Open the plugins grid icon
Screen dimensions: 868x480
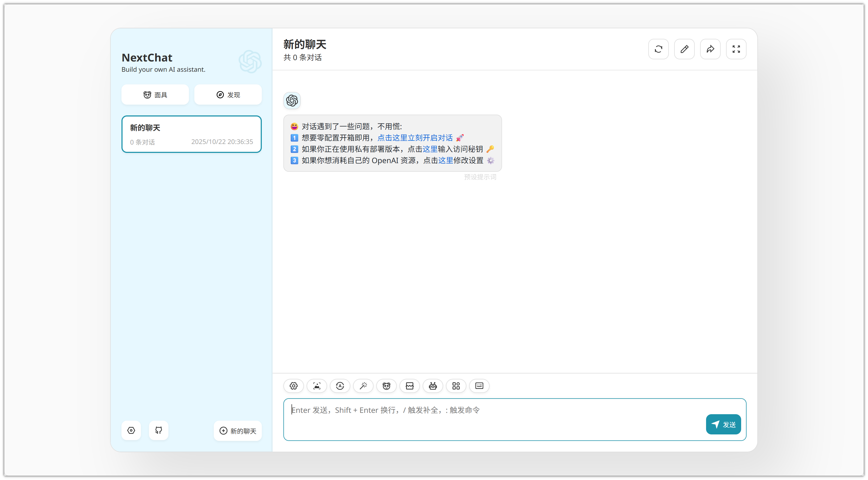coord(456,386)
